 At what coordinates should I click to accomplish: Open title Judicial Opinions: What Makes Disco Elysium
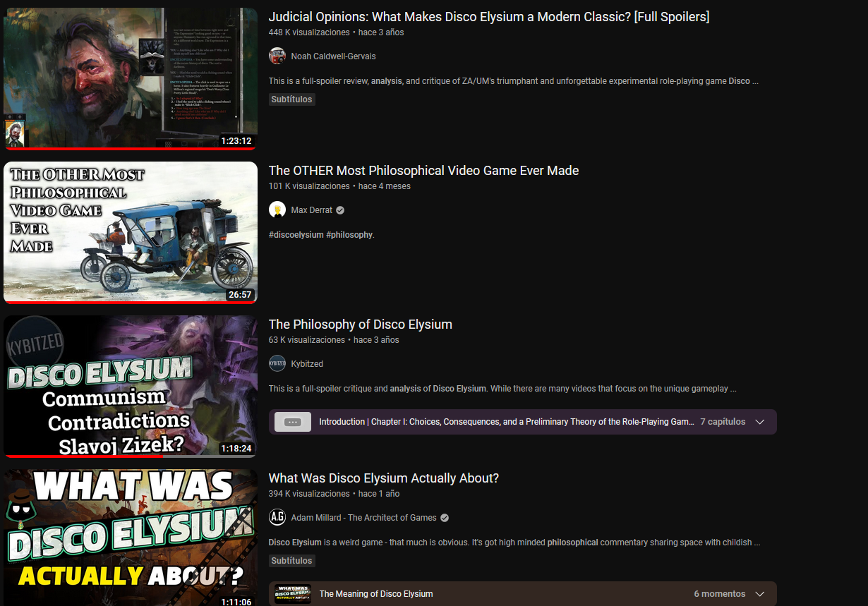click(x=489, y=17)
